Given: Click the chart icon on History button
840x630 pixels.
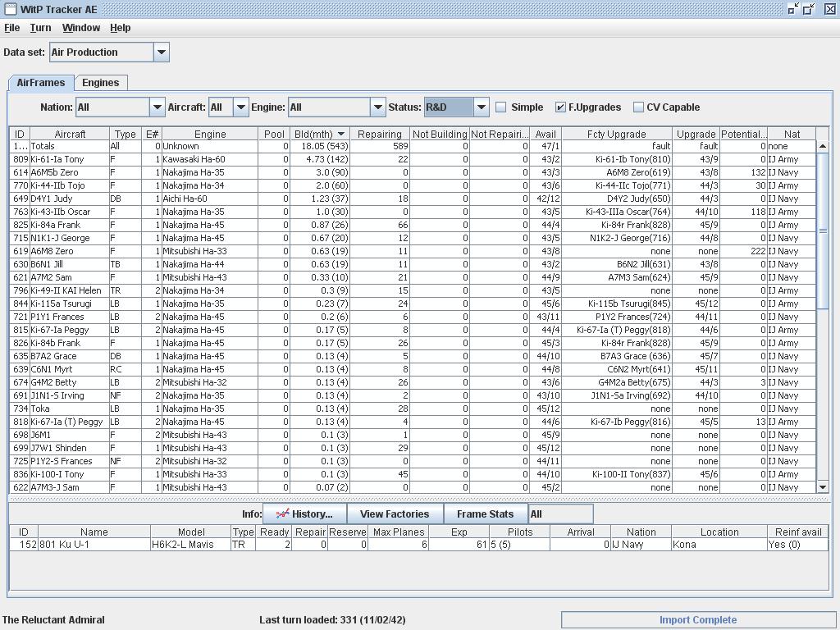Looking at the screenshot, I should tap(282, 514).
